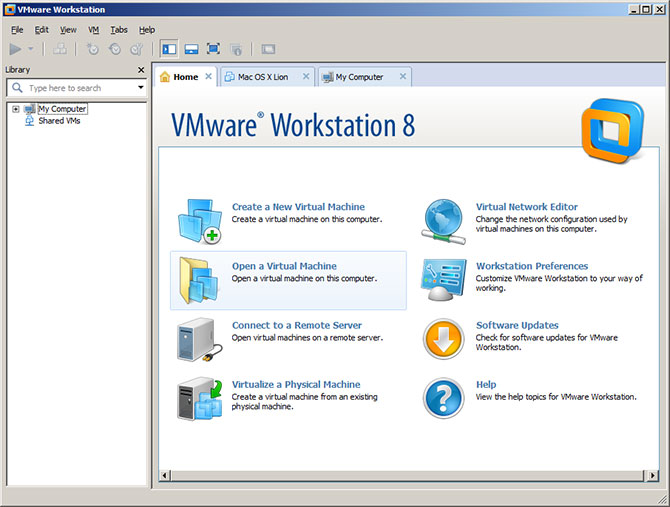This screenshot has height=507, width=670.
Task: Click the Revert to Snapshot toolbar icon
Action: click(115, 49)
